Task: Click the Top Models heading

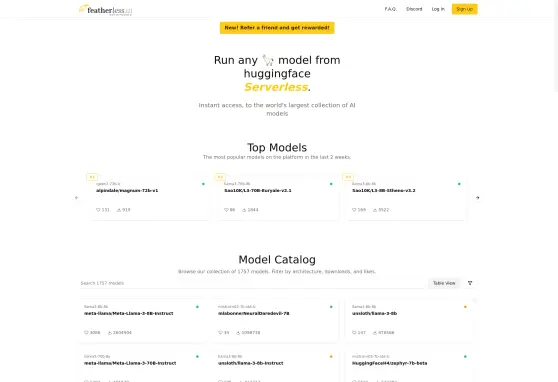Action: pos(277,147)
